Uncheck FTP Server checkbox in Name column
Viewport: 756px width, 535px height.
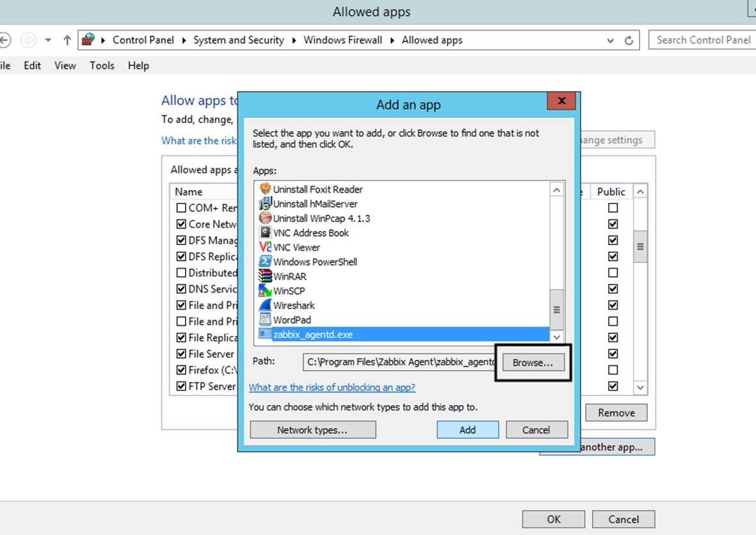pyautogui.click(x=181, y=386)
